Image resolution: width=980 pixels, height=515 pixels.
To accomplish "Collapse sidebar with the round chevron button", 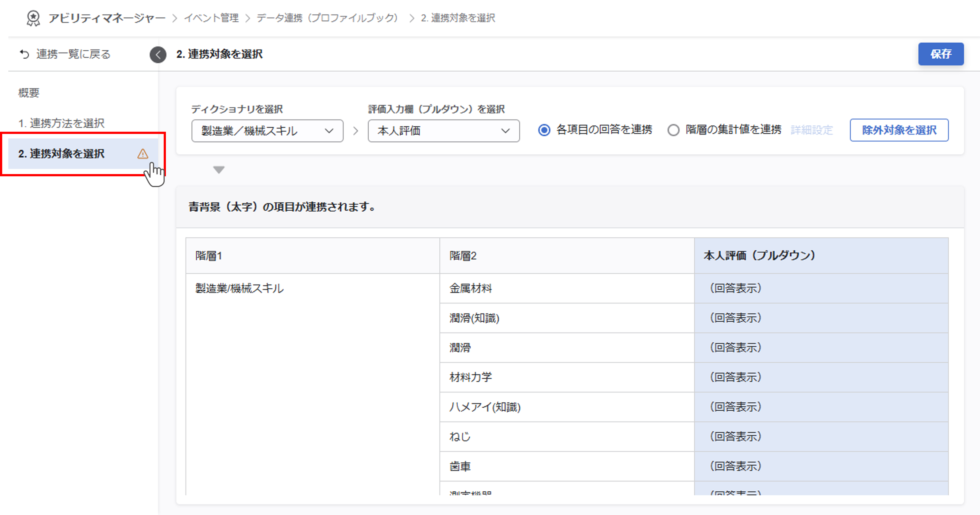I will (x=158, y=55).
